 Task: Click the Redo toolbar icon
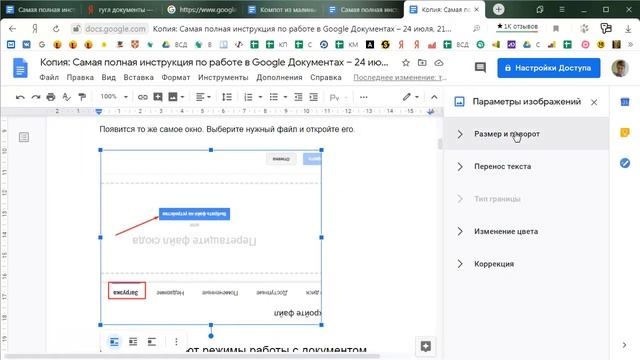click(x=36, y=97)
